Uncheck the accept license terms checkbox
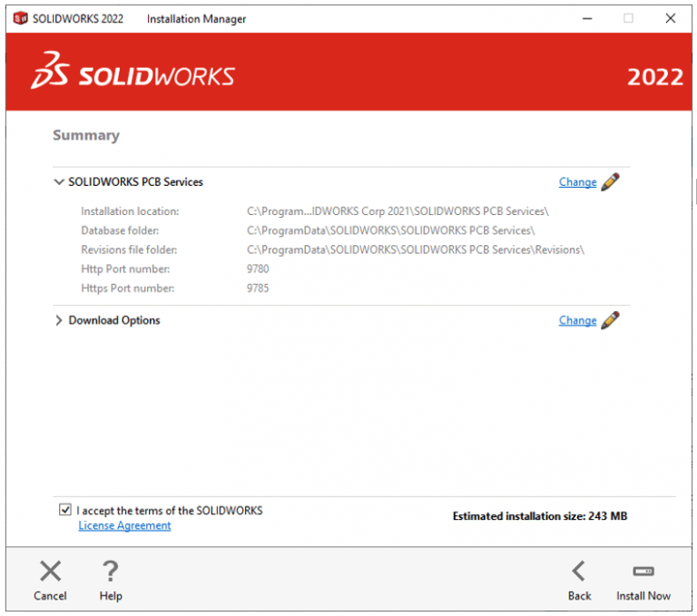Image resolution: width=697 pixels, height=616 pixels. click(65, 509)
